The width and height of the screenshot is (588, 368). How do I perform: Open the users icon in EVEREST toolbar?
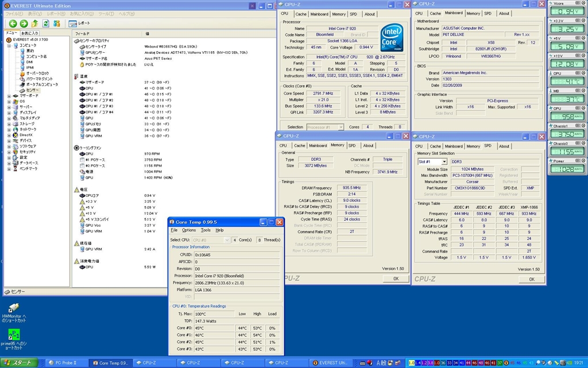56,24
